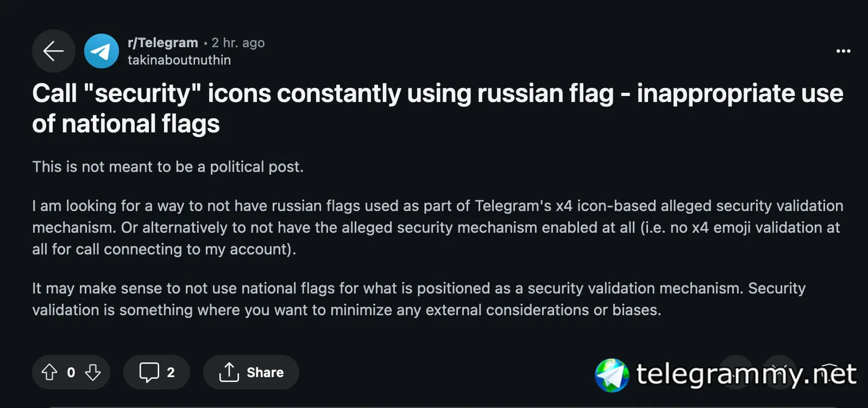Upvote the post
Screen dimensions: 868x408
pos(49,372)
